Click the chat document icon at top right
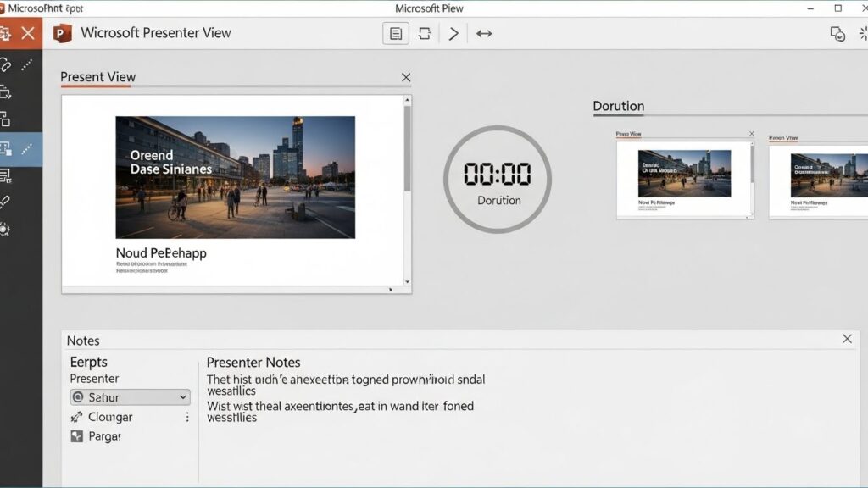This screenshot has width=868, height=488. coord(837,34)
